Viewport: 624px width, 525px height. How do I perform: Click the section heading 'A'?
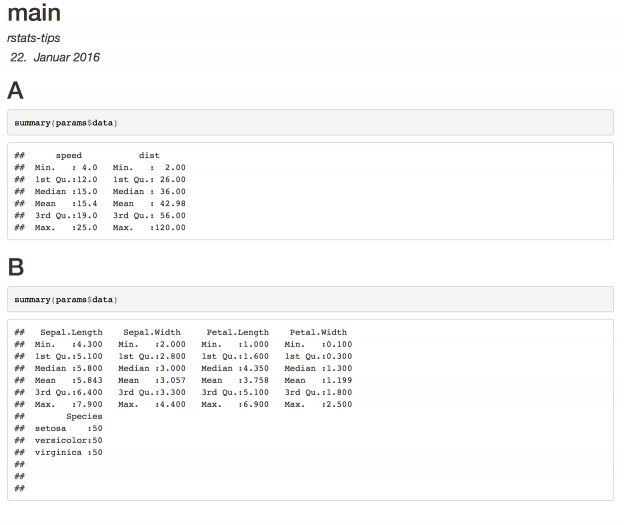(x=16, y=90)
